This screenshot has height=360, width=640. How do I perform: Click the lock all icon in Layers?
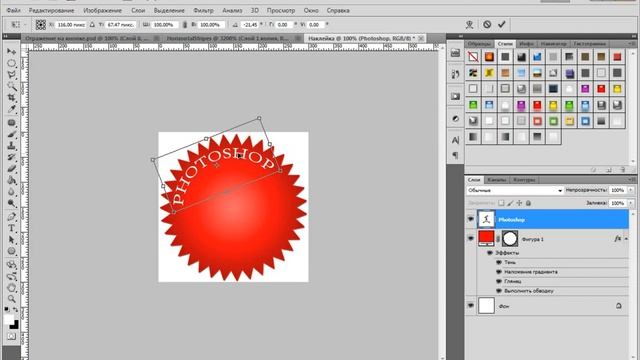(528, 203)
